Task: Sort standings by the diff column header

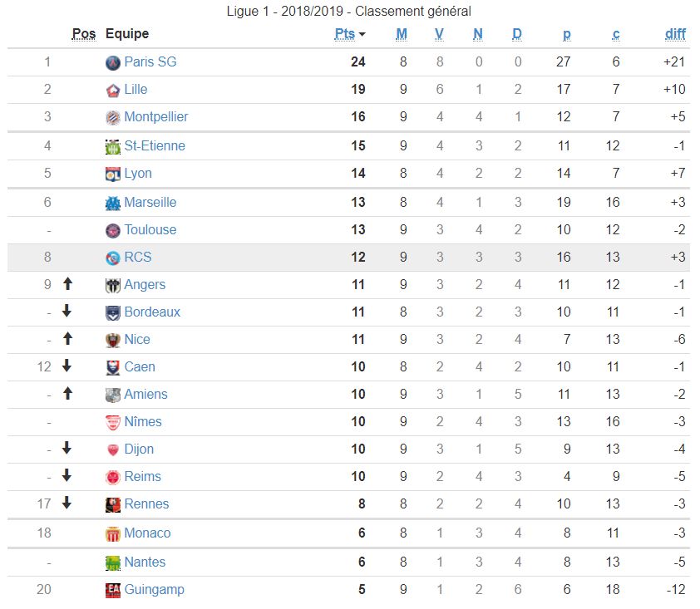Action: [x=675, y=34]
